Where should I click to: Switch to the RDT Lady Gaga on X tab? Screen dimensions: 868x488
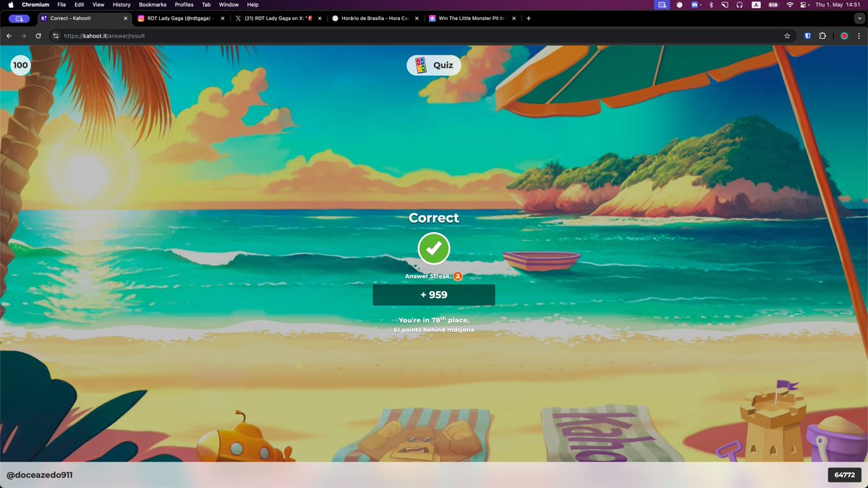pos(278,18)
